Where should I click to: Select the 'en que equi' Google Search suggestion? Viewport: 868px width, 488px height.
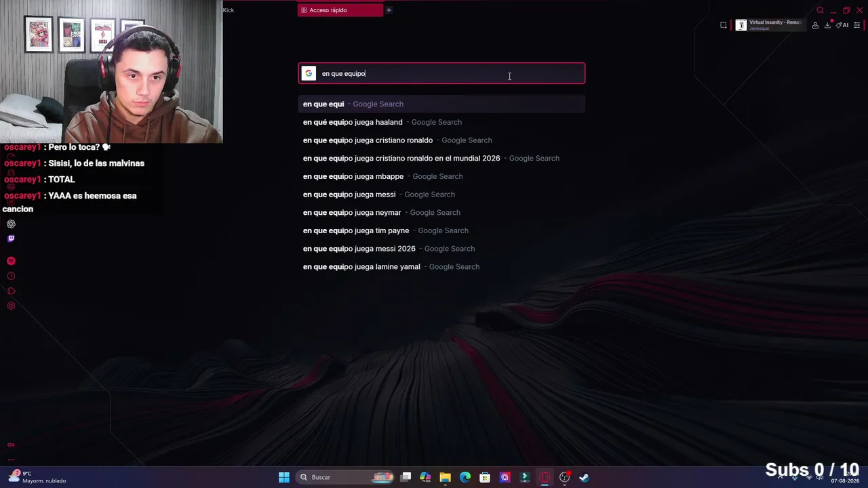441,104
